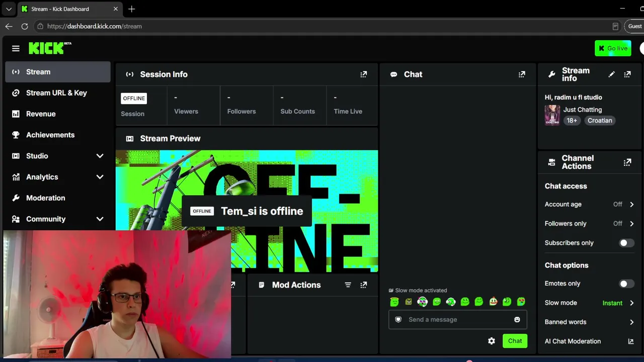Click the 'Viewers' stat label
This screenshot has width=644, height=362.
(x=186, y=112)
